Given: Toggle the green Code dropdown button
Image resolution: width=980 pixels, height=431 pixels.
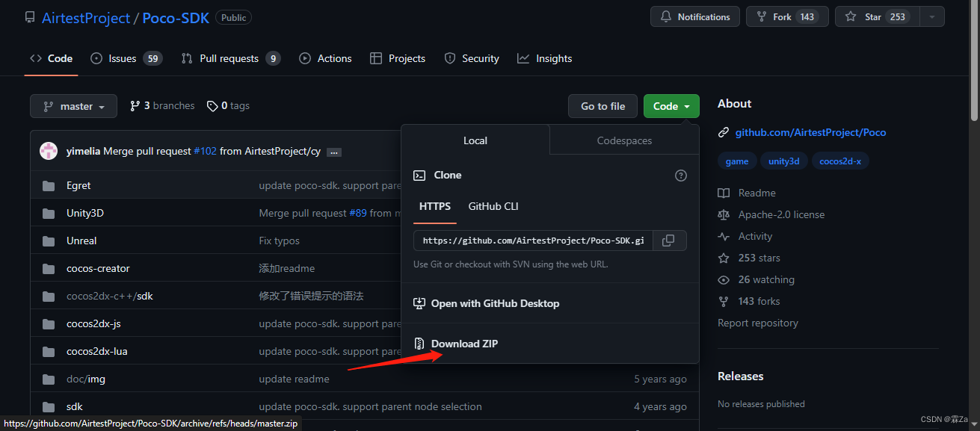Looking at the screenshot, I should pos(671,106).
